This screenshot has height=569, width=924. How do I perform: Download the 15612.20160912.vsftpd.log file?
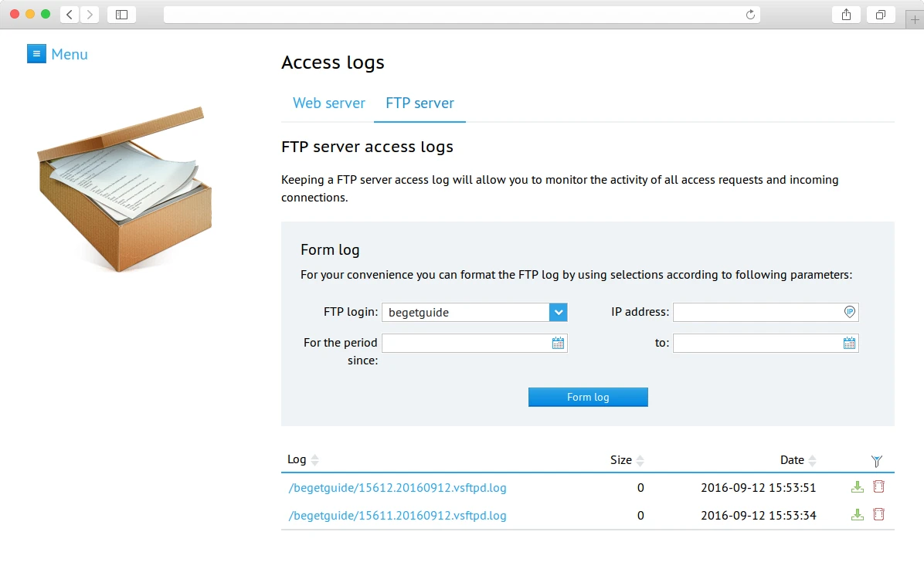pos(857,487)
